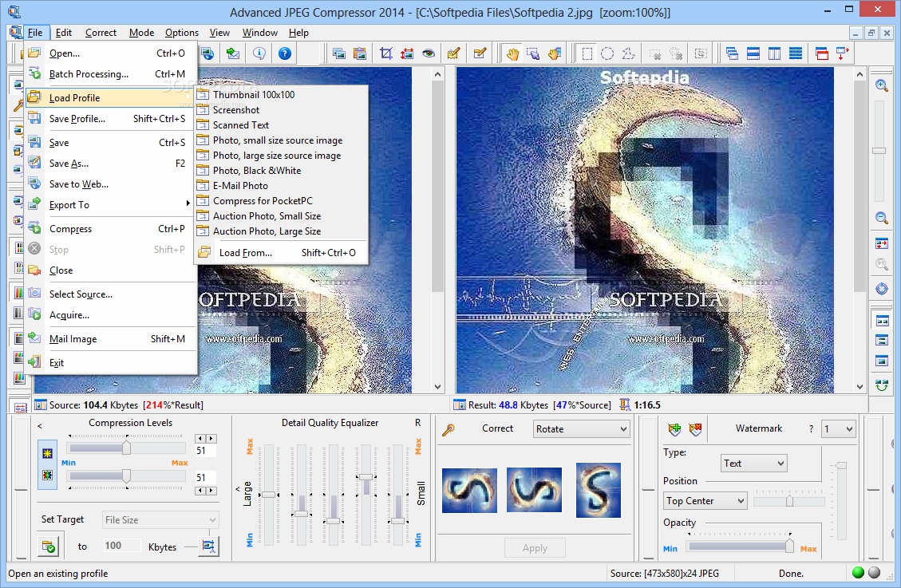Select the Thumbnail 100x100 profile
901x588 pixels.
click(x=282, y=95)
